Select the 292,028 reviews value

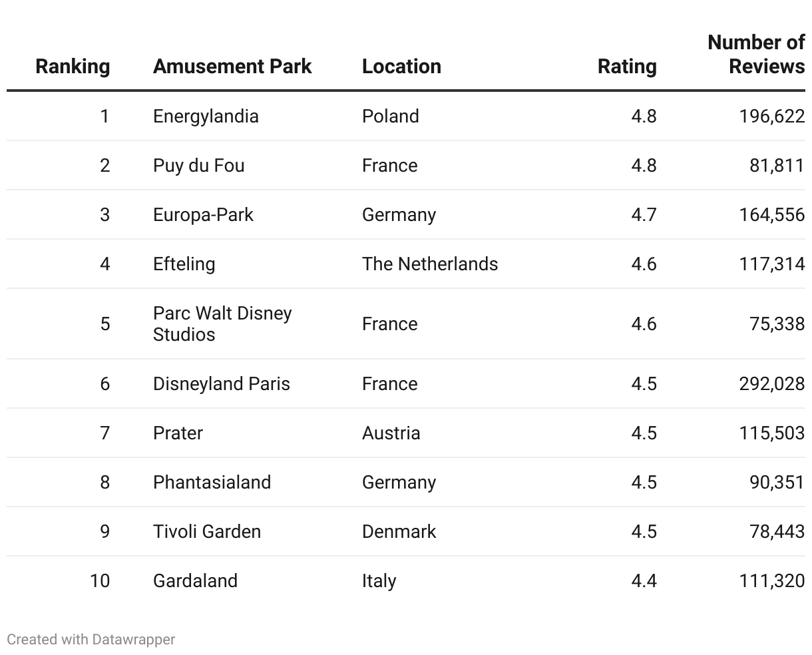(x=771, y=384)
